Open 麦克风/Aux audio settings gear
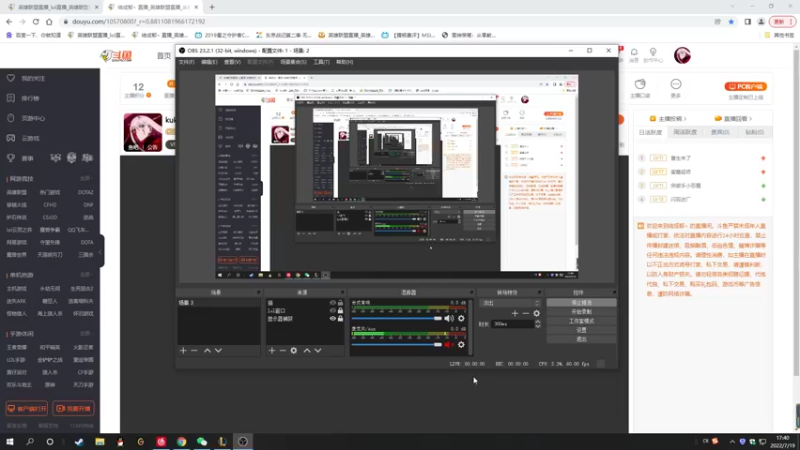 click(x=461, y=344)
